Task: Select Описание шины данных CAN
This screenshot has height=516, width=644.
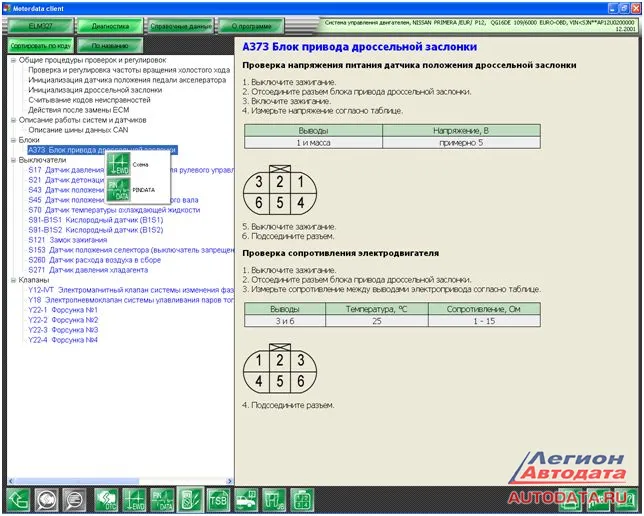Action: (78, 130)
